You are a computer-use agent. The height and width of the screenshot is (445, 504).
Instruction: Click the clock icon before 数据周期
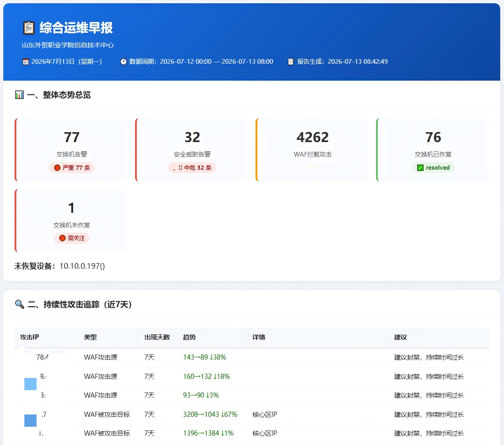[123, 62]
